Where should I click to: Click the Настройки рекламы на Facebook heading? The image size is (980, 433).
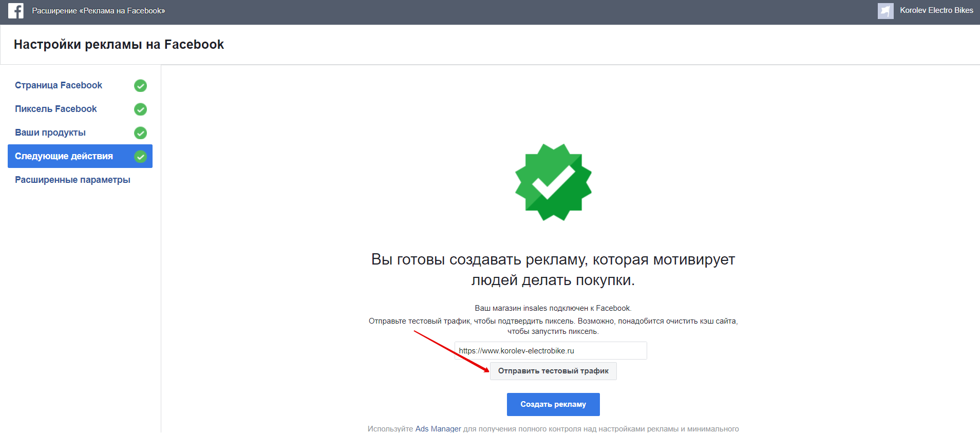(x=119, y=45)
